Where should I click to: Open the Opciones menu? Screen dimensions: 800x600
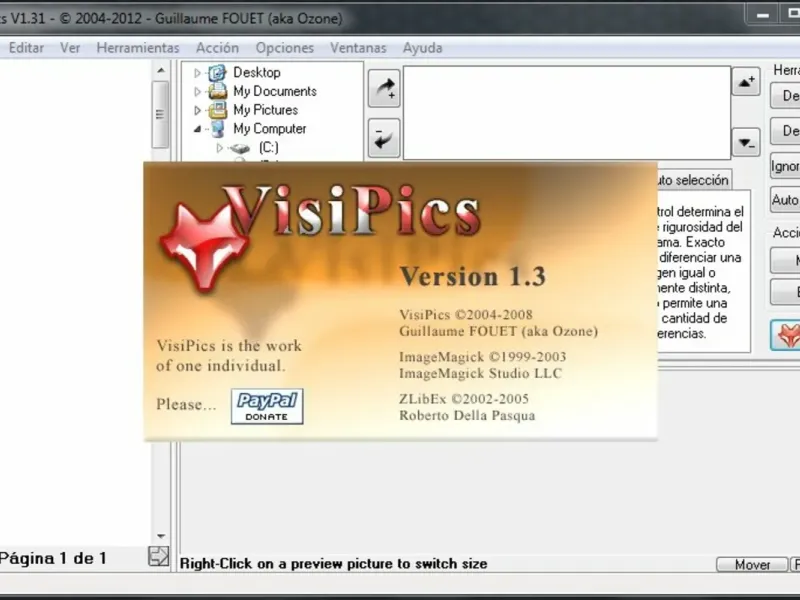coord(285,48)
